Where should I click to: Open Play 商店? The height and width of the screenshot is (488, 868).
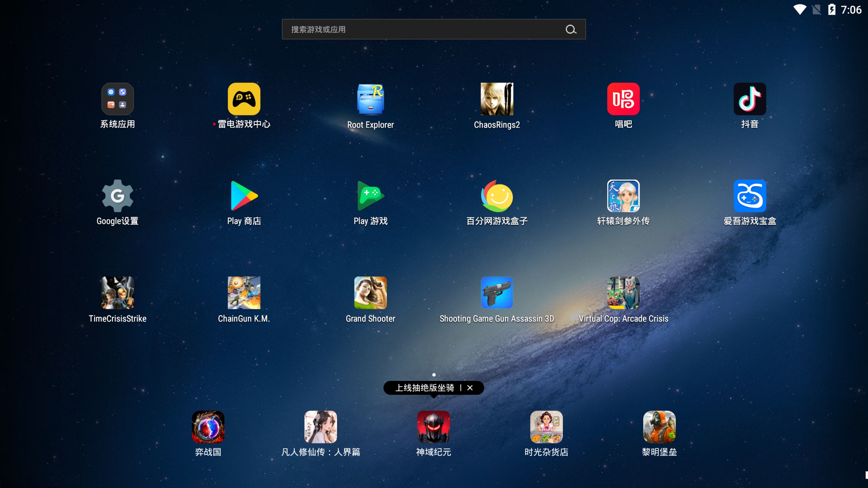tap(244, 196)
